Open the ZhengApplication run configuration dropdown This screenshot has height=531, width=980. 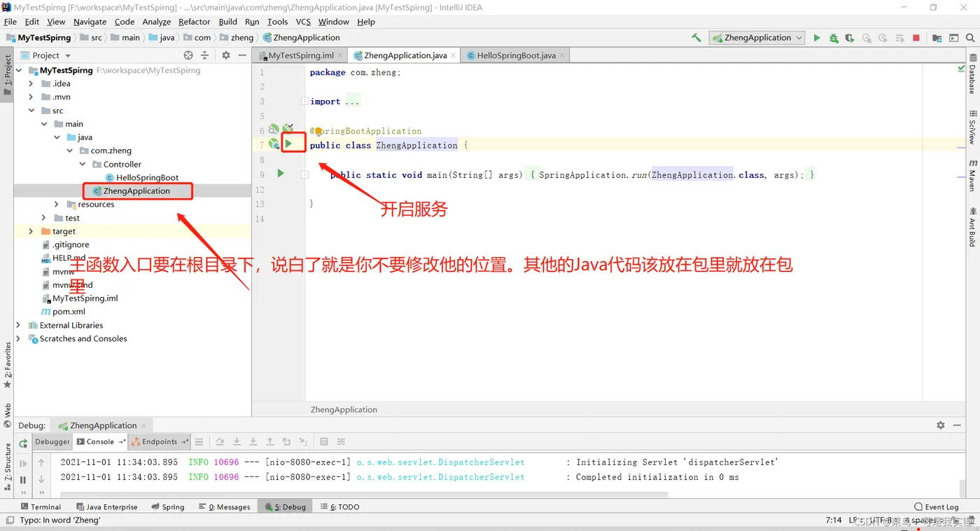[757, 38]
